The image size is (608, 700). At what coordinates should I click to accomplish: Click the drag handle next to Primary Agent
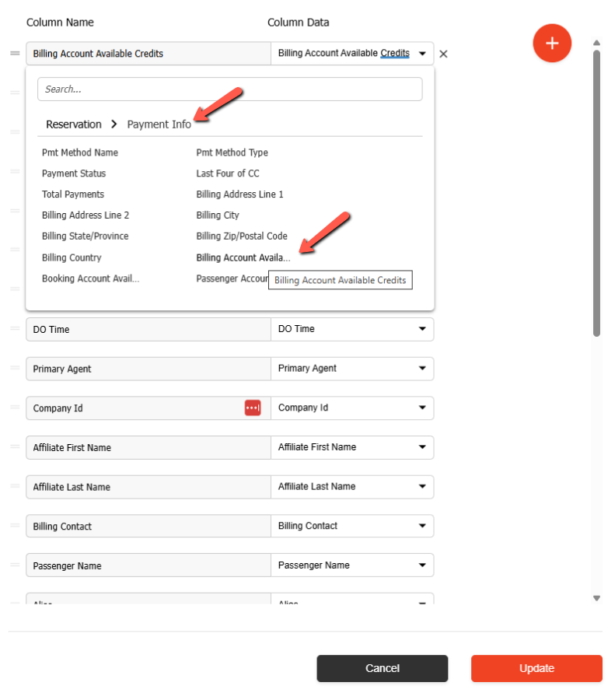tap(15, 368)
